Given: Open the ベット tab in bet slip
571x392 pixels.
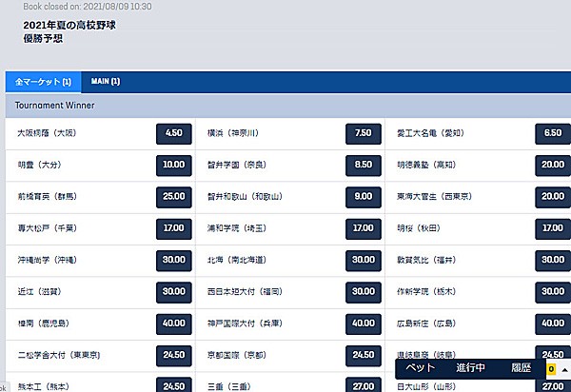Looking at the screenshot, I should point(421,367).
